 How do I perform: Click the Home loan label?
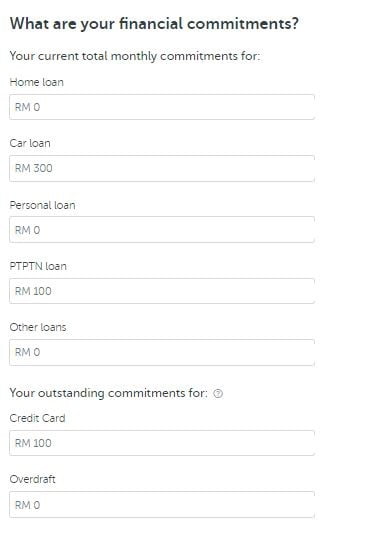click(36, 82)
